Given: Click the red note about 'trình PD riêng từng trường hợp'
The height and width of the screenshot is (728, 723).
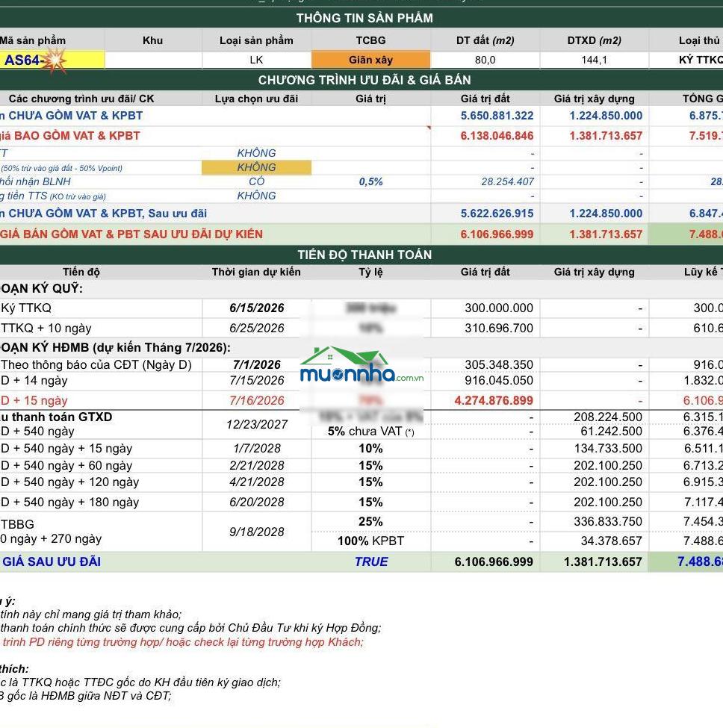Looking at the screenshot, I should tap(182, 642).
